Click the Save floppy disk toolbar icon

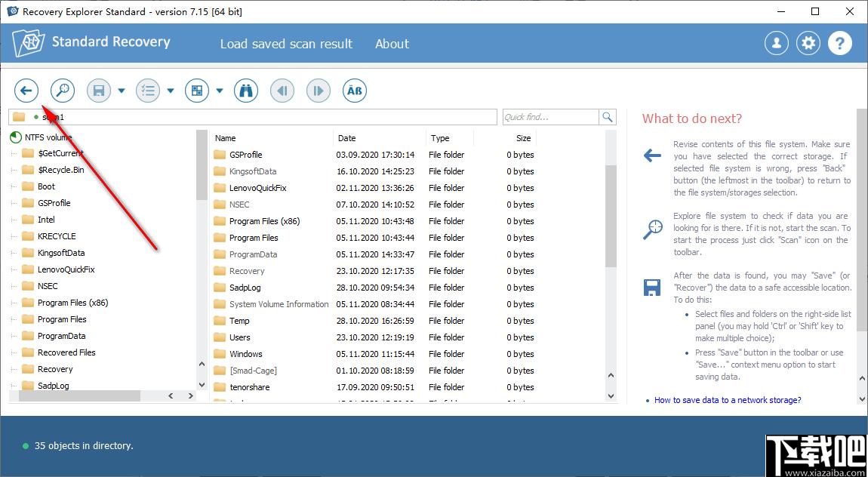coord(98,91)
